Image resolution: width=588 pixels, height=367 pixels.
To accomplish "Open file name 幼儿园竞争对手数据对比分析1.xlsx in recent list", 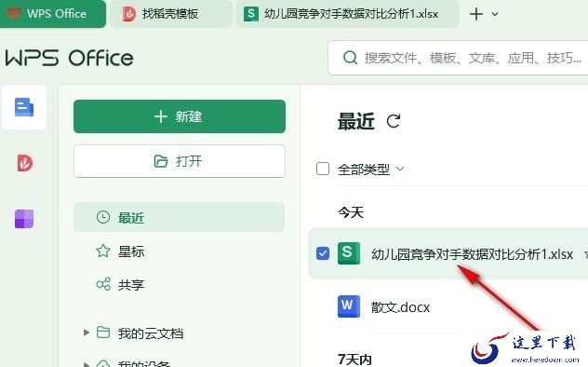I will tap(472, 254).
